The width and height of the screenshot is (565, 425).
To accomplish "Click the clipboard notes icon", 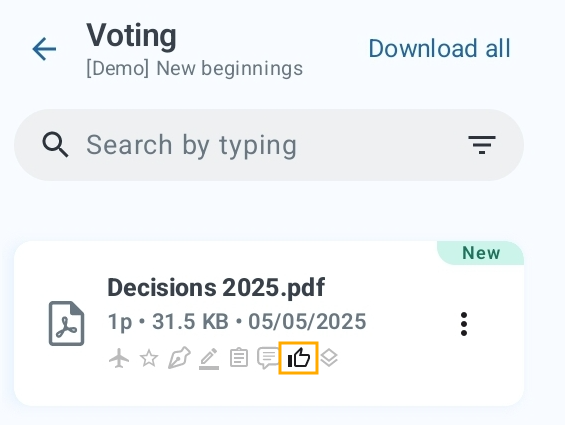I will (239, 358).
